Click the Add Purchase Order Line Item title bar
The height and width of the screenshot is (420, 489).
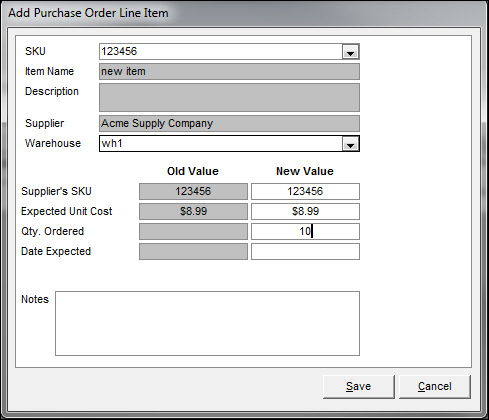244,13
